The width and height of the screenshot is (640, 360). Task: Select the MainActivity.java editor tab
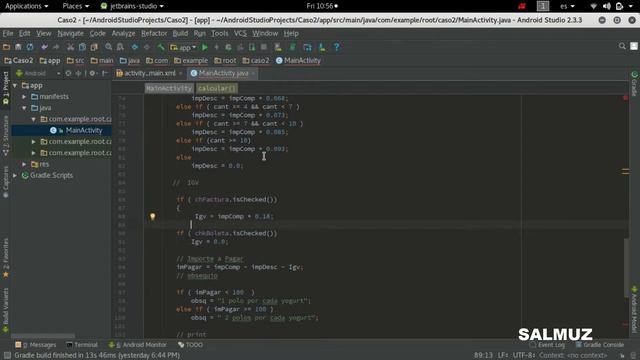pyautogui.click(x=223, y=73)
